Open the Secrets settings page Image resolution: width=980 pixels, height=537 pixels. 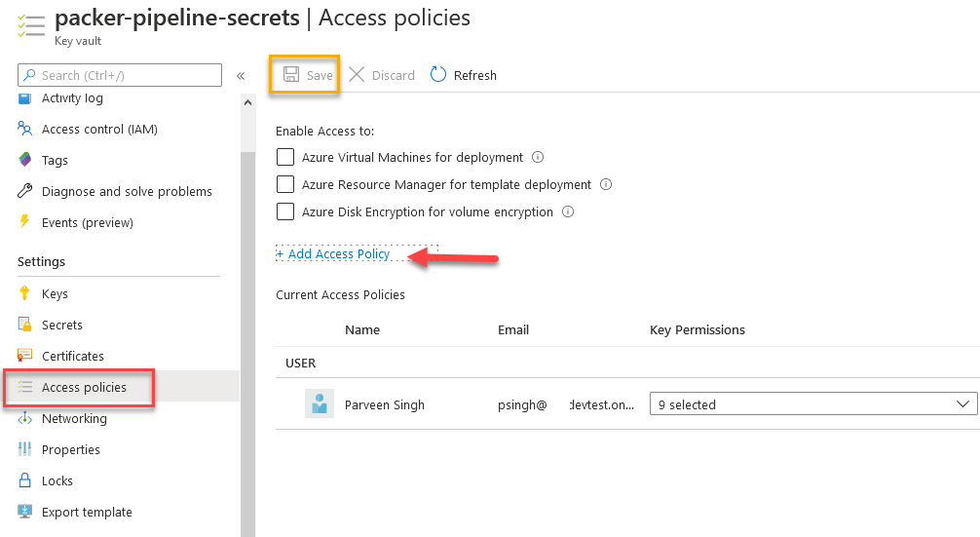click(x=62, y=325)
